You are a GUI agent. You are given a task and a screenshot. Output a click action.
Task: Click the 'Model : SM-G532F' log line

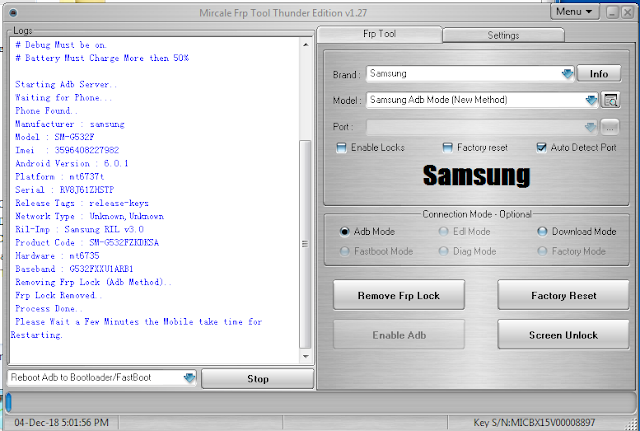coord(55,137)
